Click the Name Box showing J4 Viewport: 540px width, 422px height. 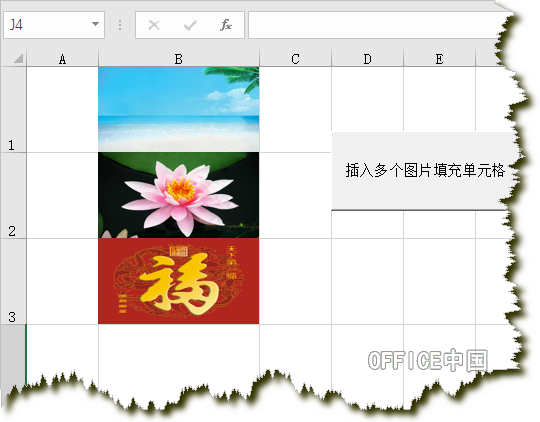click(x=54, y=25)
